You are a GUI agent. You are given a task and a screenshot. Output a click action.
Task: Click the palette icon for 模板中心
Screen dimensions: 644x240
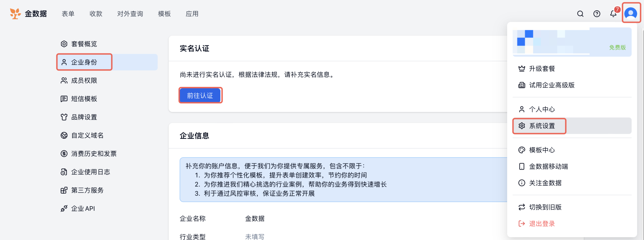[522, 150]
